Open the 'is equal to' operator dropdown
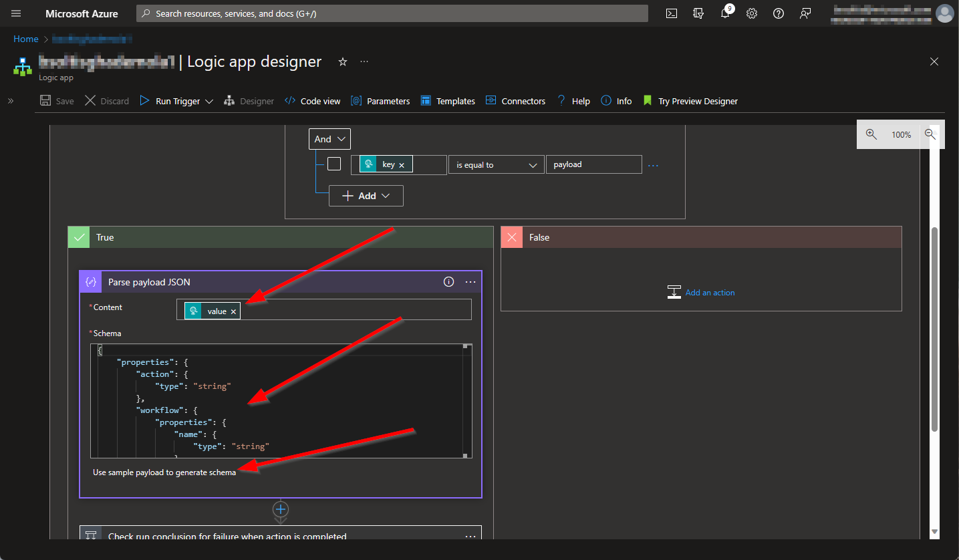 click(496, 165)
